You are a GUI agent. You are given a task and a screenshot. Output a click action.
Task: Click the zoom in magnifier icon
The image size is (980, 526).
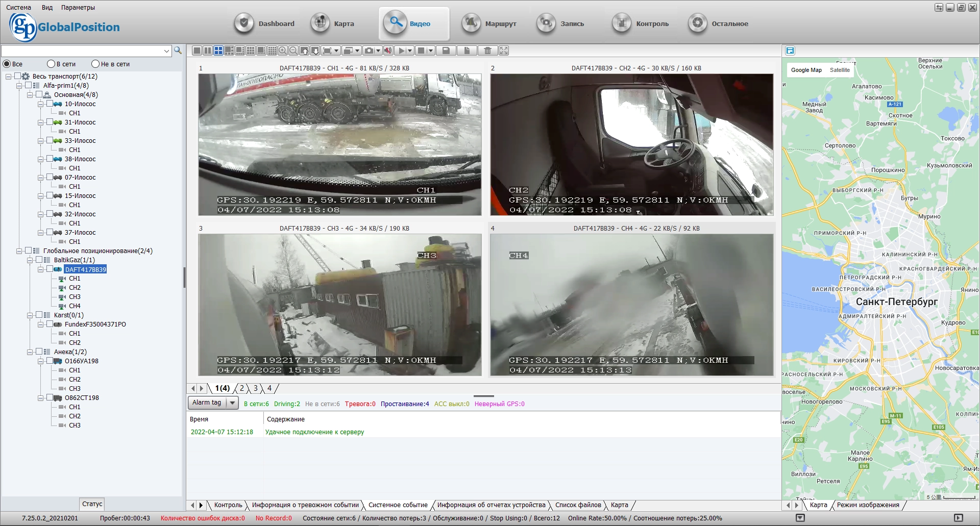click(283, 51)
